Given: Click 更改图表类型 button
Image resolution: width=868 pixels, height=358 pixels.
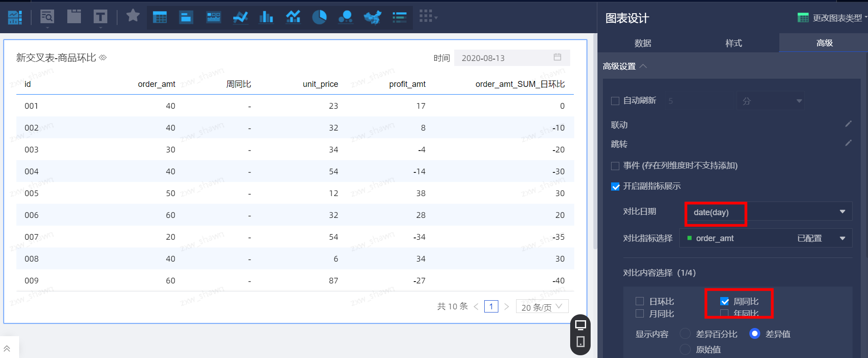Looking at the screenshot, I should tap(832, 18).
